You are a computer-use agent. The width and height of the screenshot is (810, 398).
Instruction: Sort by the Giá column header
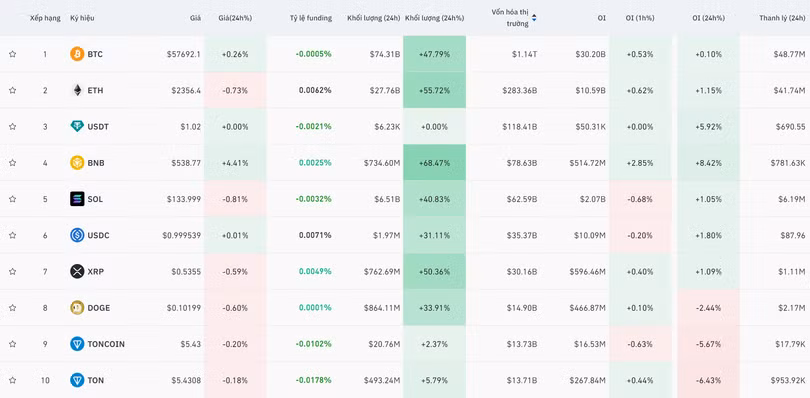[x=195, y=18]
